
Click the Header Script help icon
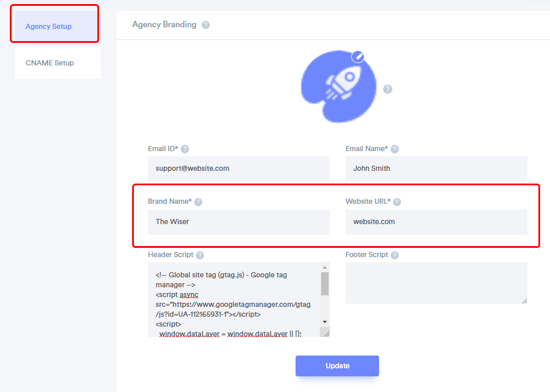pos(200,255)
